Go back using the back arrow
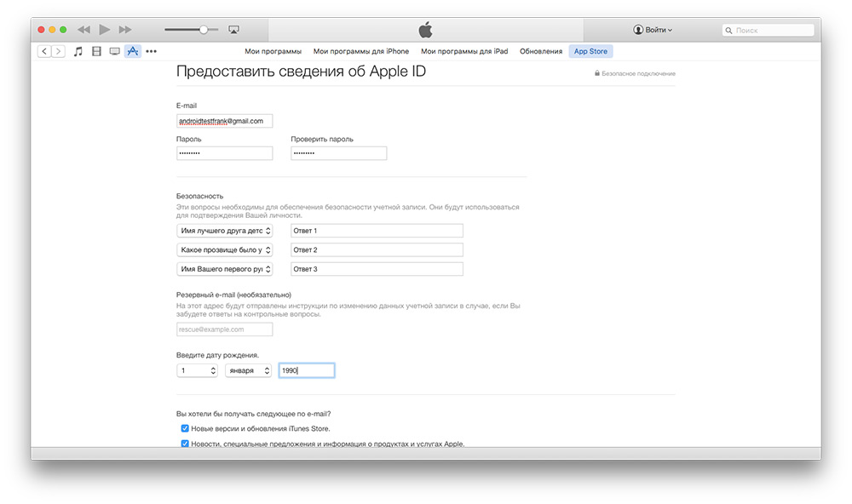 44,51
